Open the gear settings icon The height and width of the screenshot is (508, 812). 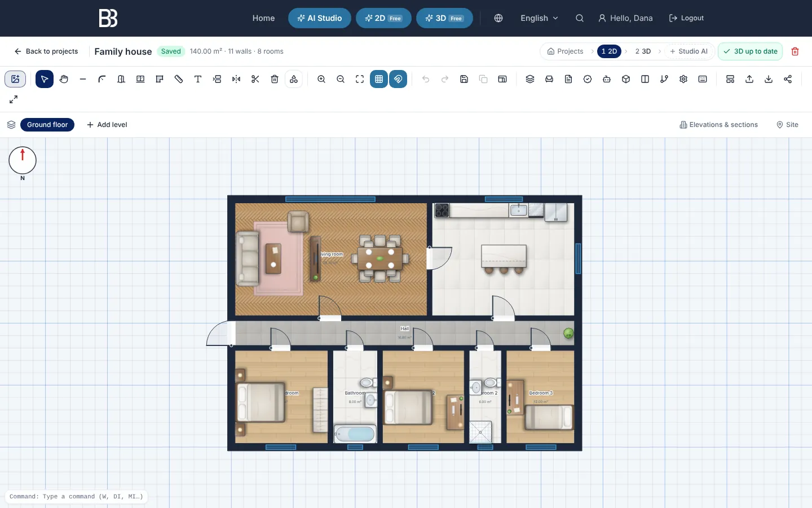[683, 79]
